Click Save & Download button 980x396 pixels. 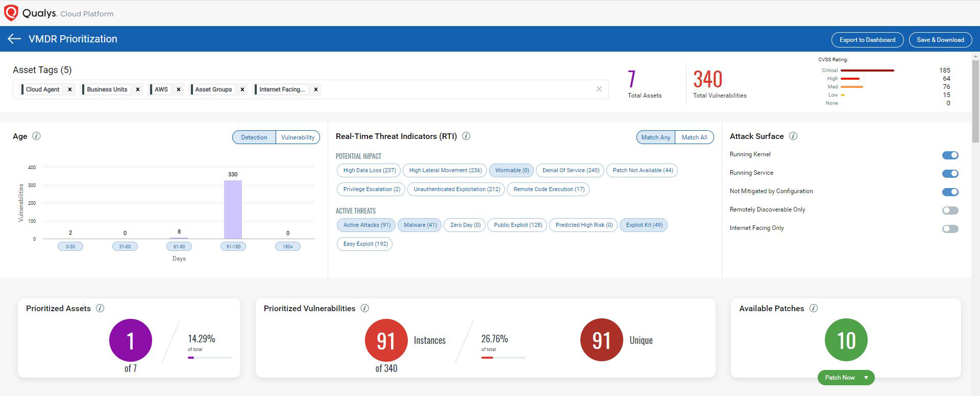pyautogui.click(x=940, y=40)
